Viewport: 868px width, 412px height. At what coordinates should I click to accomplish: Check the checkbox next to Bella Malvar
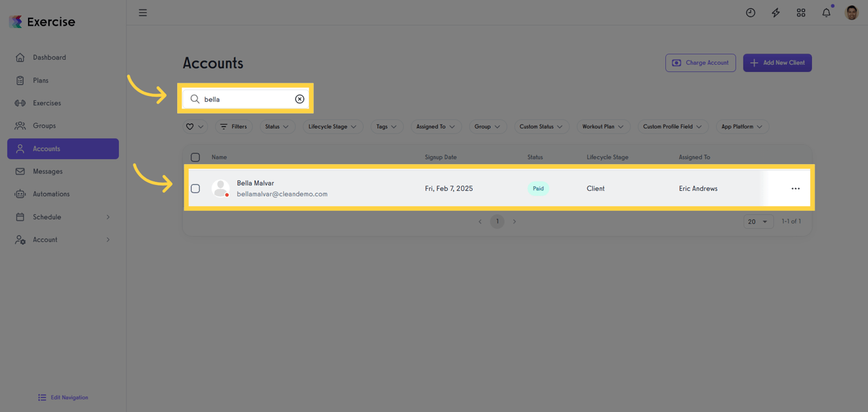coord(195,188)
